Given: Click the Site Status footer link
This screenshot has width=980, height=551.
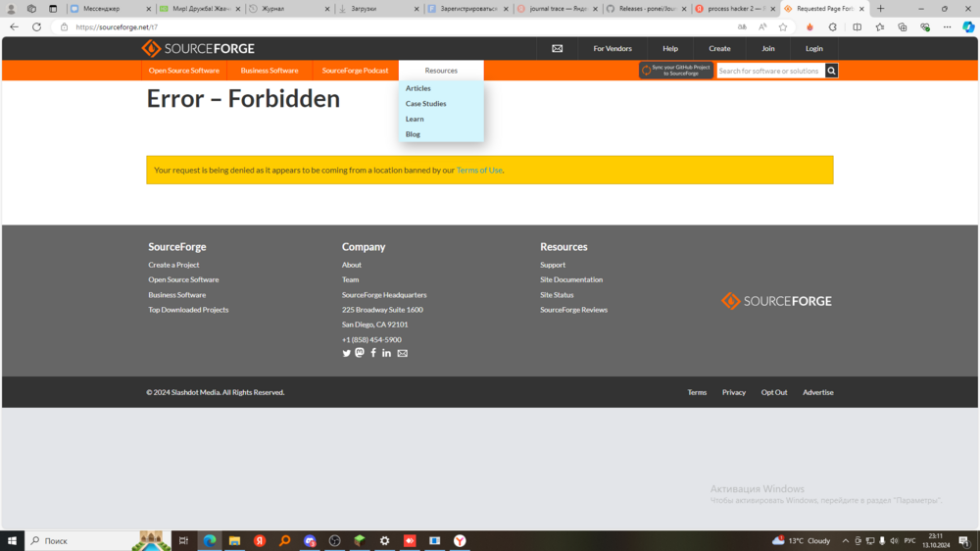Looking at the screenshot, I should click(557, 294).
